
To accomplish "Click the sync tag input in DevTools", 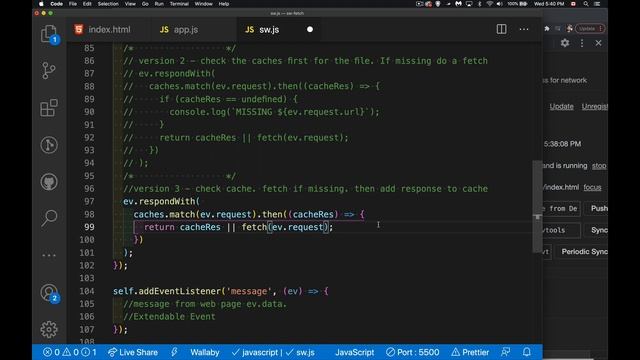I will pyautogui.click(x=562, y=230).
